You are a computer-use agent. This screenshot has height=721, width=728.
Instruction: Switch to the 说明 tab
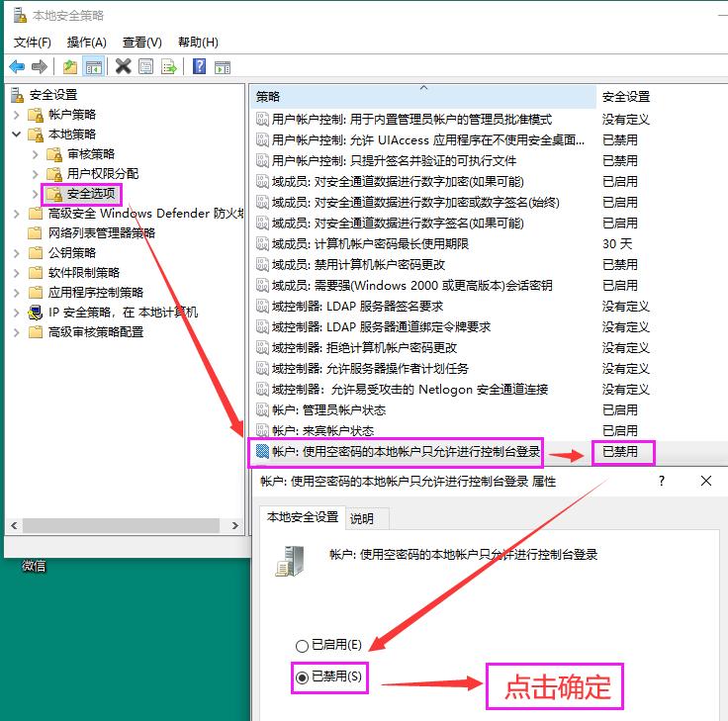point(362,518)
